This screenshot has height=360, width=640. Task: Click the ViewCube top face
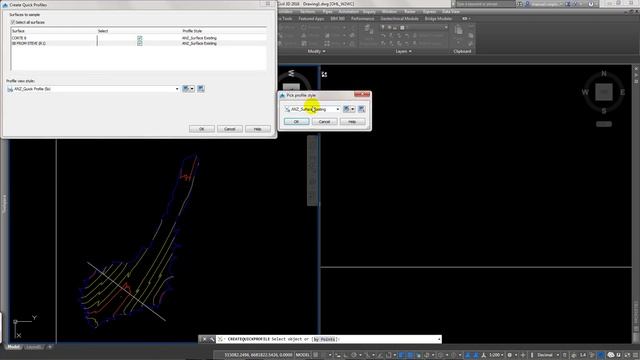[604, 92]
